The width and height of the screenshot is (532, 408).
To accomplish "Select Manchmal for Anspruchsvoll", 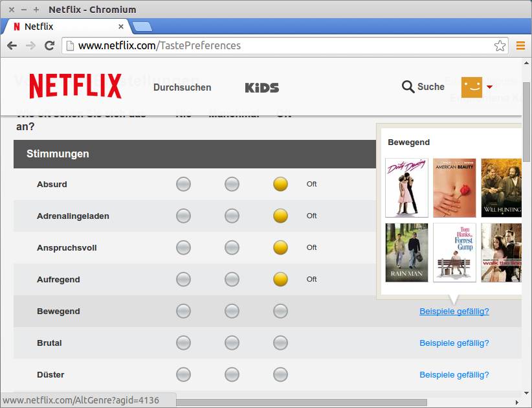I will [232, 247].
